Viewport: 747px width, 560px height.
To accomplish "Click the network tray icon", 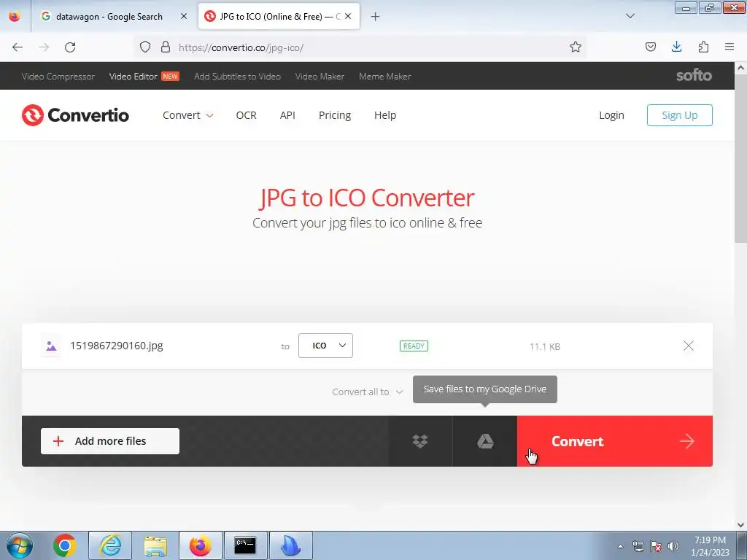I will (x=638, y=546).
